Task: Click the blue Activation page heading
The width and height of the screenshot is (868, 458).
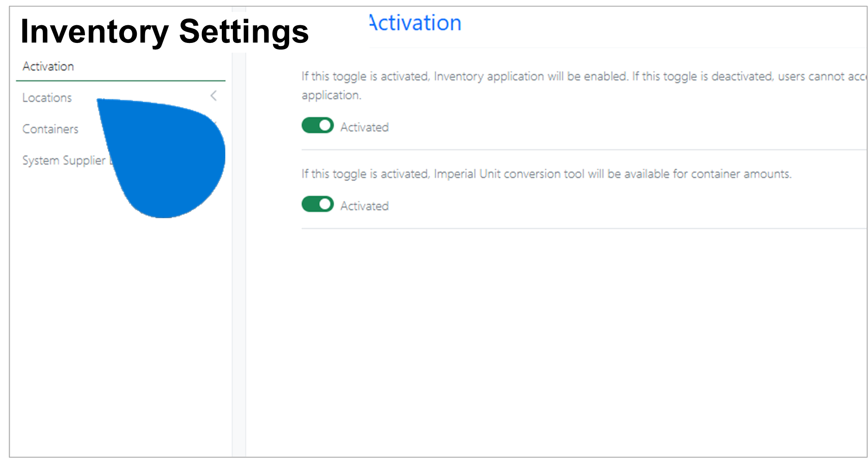Action: 415,23
